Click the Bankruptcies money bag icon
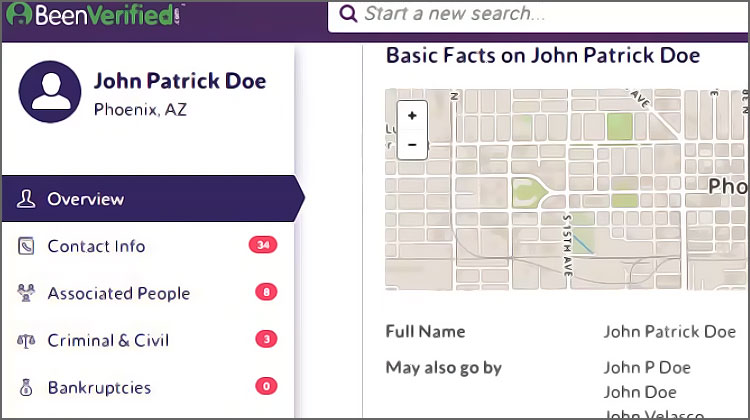The height and width of the screenshot is (420, 750). pyautogui.click(x=26, y=387)
